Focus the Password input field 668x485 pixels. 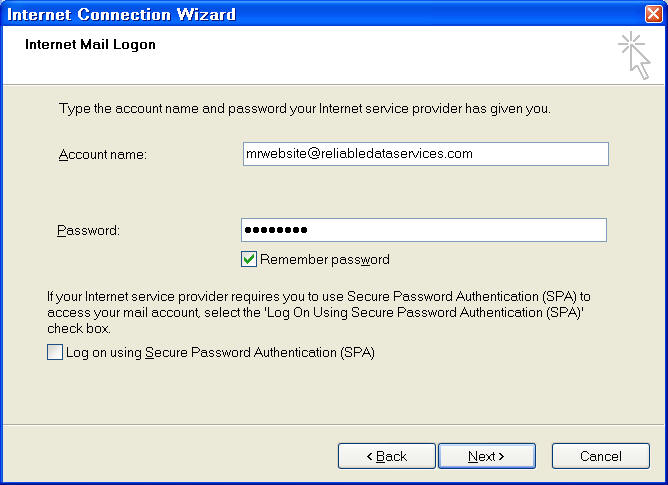tap(423, 230)
